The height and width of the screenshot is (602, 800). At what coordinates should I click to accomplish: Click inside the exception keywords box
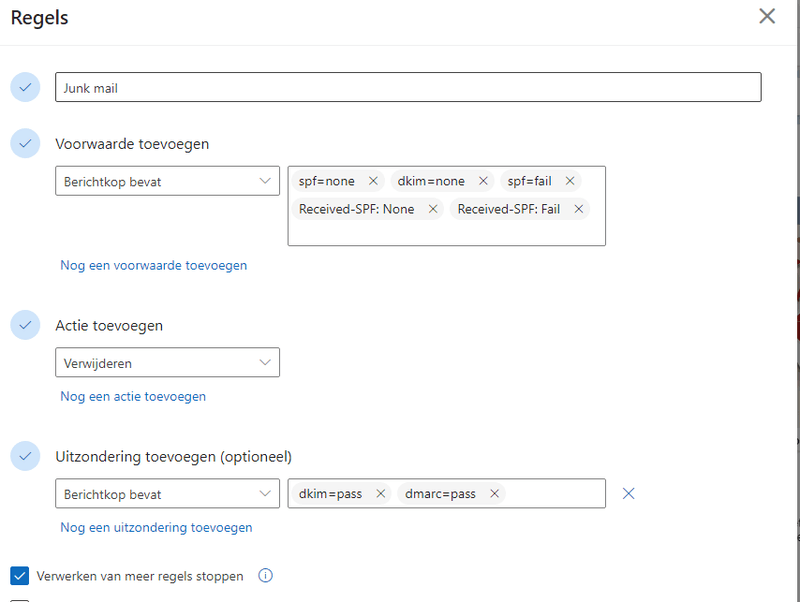point(555,494)
